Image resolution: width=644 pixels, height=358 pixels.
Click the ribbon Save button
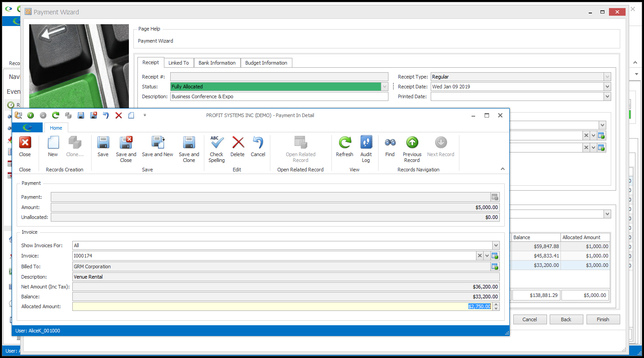click(103, 147)
